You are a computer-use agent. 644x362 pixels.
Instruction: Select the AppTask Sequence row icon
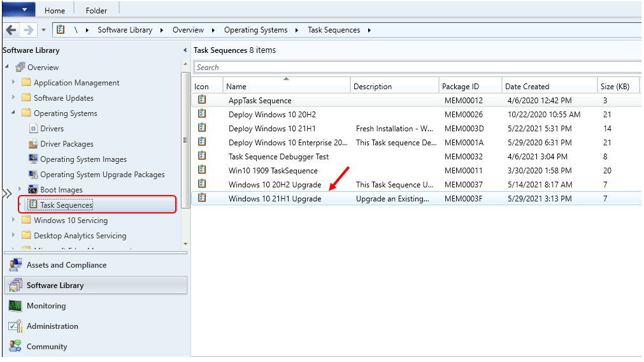[x=202, y=100]
